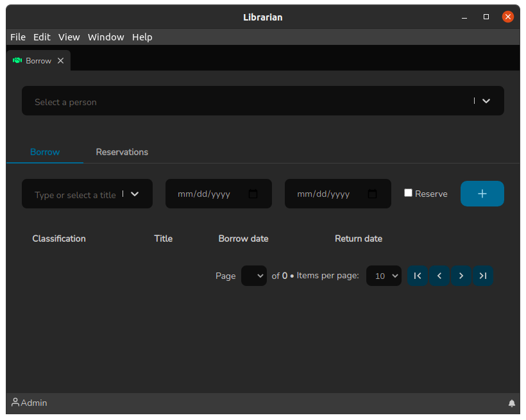Go to the previous page icon

pos(439,276)
